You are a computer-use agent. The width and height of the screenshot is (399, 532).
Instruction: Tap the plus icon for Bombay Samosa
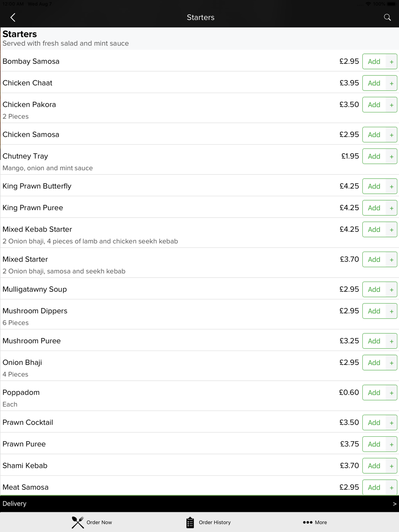click(x=391, y=61)
